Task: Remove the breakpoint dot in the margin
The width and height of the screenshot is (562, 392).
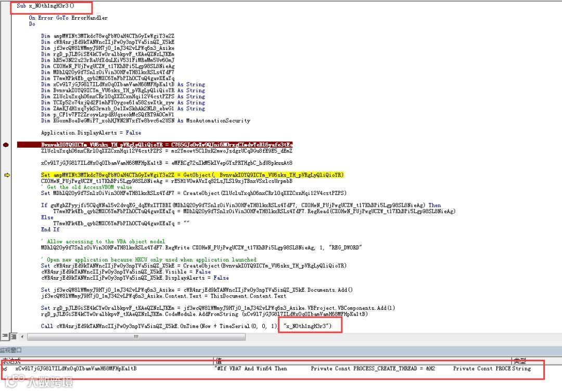Action: [x=6, y=145]
